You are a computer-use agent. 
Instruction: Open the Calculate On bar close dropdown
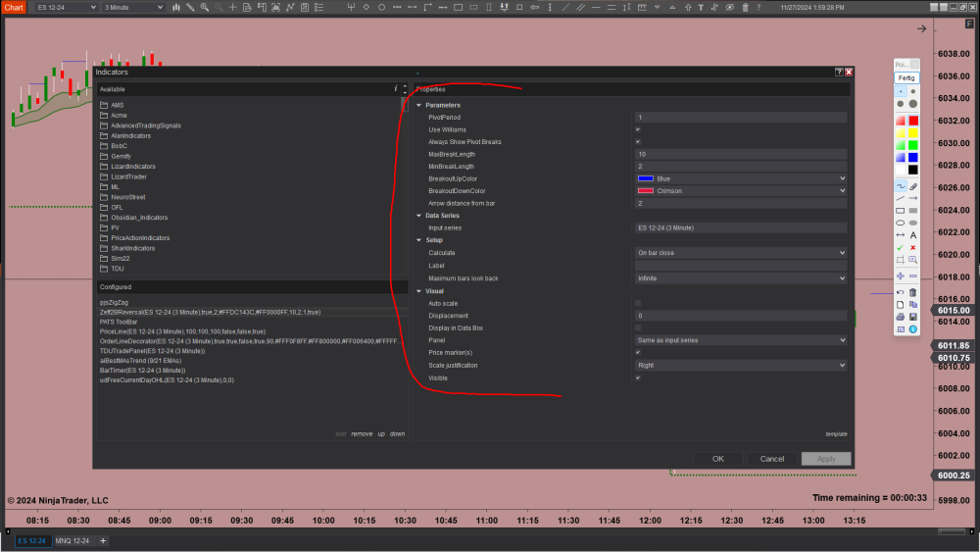[x=741, y=253]
